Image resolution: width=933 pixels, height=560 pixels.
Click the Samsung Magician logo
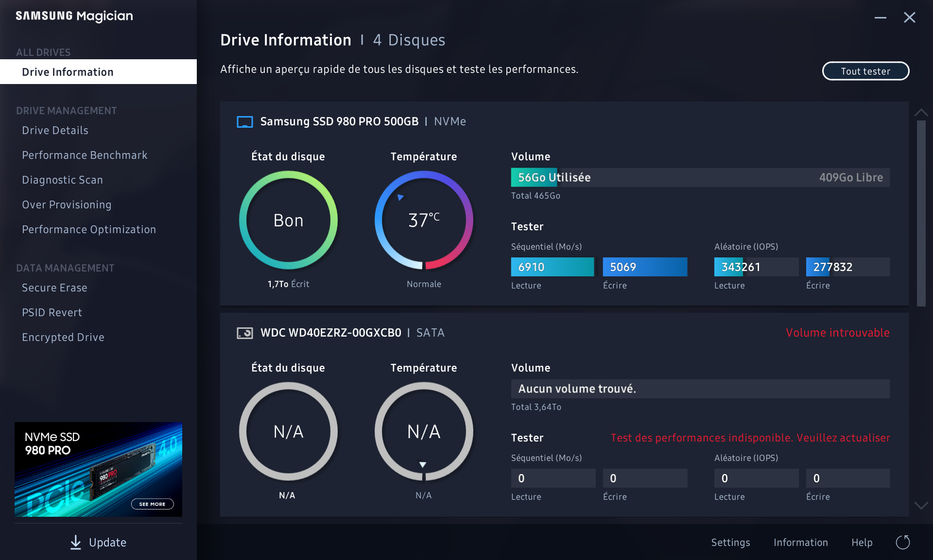point(74,16)
